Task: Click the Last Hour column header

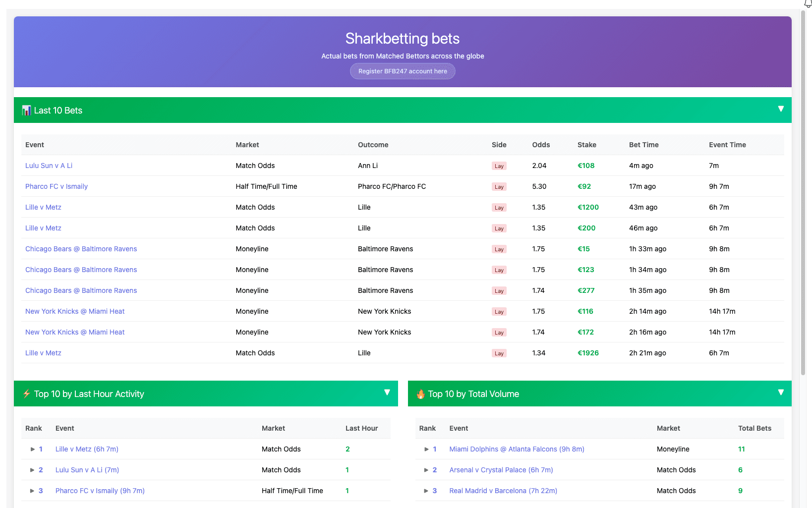Action: click(361, 428)
